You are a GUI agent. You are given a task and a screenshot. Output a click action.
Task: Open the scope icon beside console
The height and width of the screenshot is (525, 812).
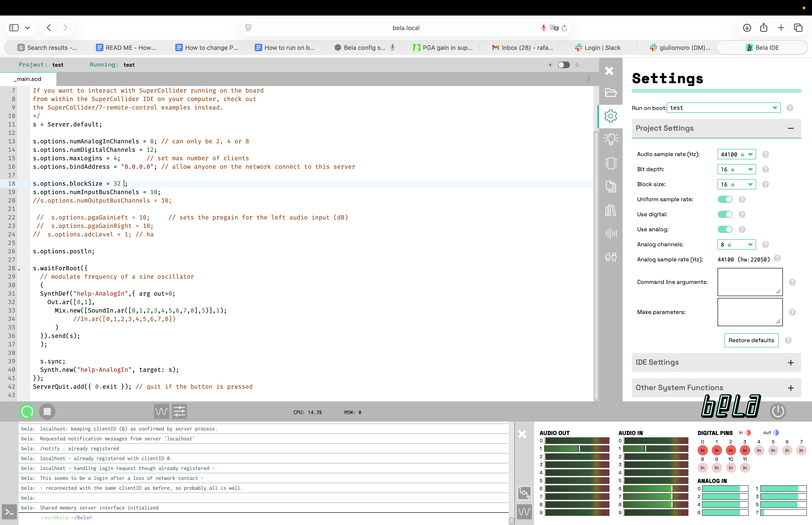pos(524,493)
